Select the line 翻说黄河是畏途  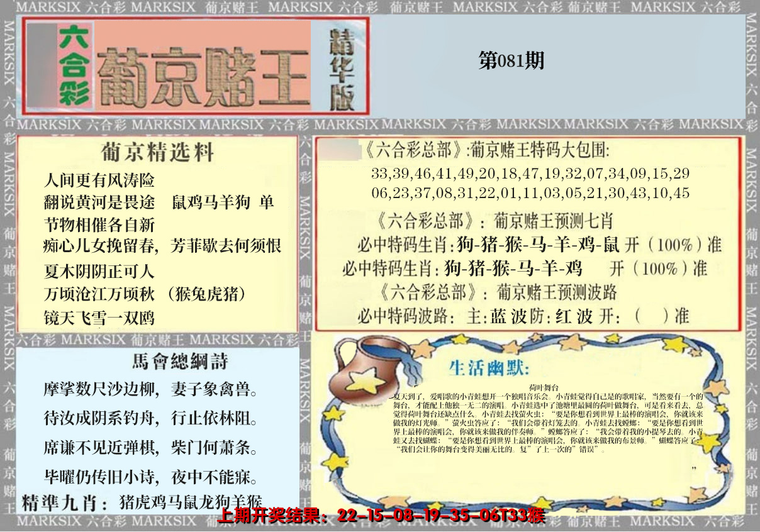[x=99, y=202]
